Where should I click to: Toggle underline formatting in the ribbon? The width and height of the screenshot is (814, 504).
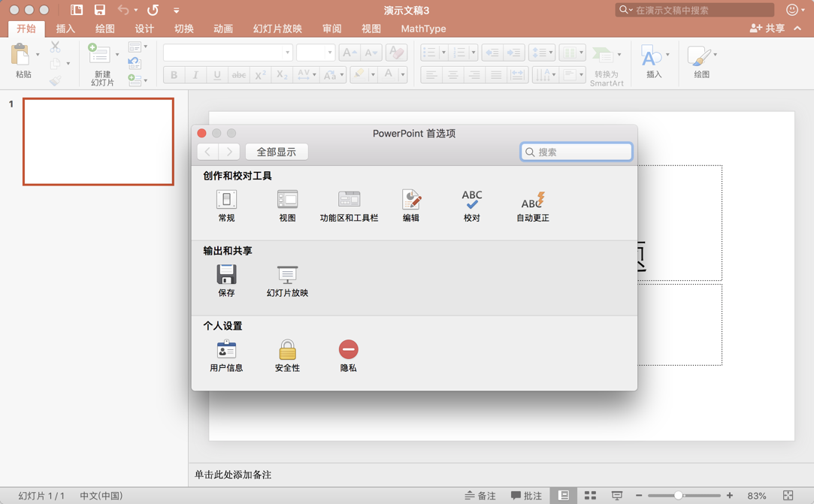coord(216,75)
